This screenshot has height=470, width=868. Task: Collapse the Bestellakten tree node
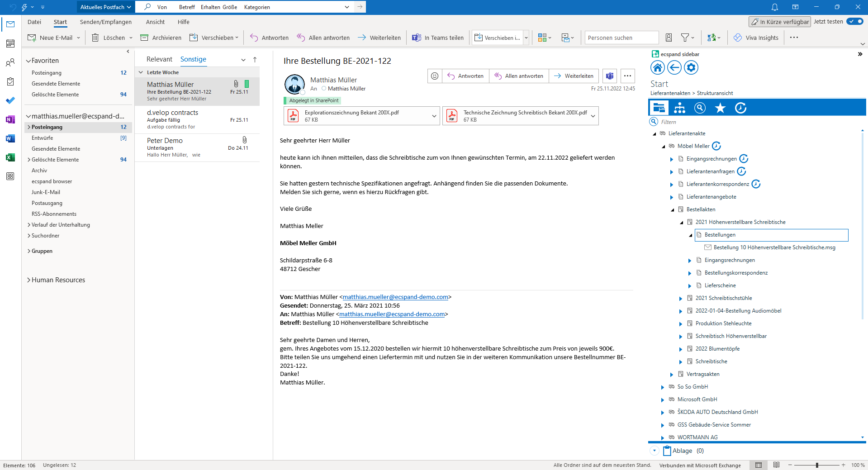point(672,210)
